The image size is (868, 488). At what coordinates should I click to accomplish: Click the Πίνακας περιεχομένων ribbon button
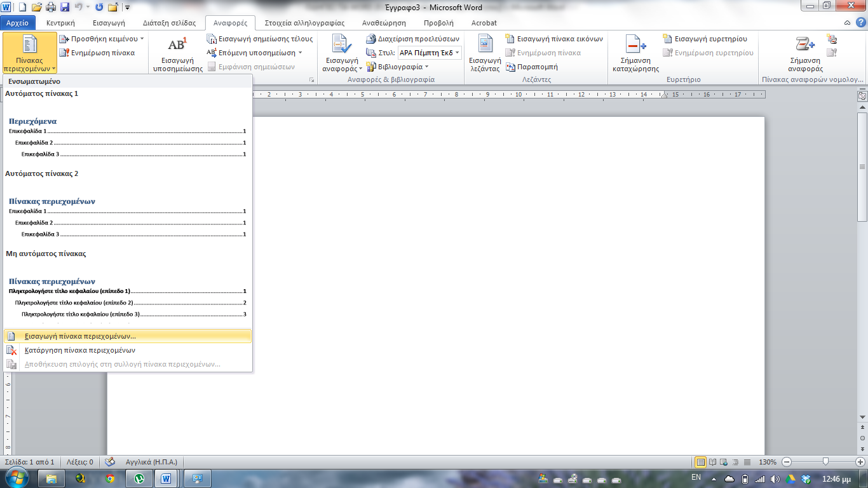pyautogui.click(x=30, y=53)
